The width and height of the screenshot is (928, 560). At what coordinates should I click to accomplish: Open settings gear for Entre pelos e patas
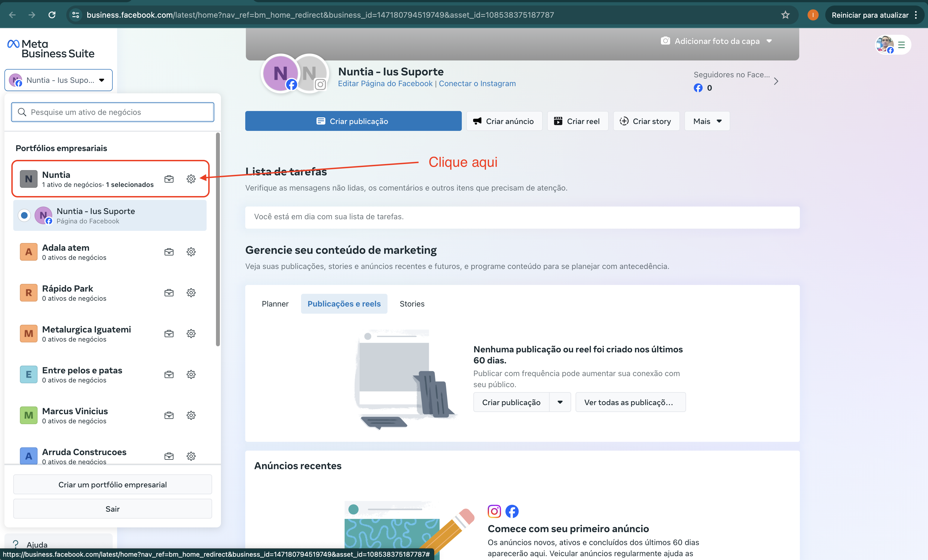click(x=191, y=374)
